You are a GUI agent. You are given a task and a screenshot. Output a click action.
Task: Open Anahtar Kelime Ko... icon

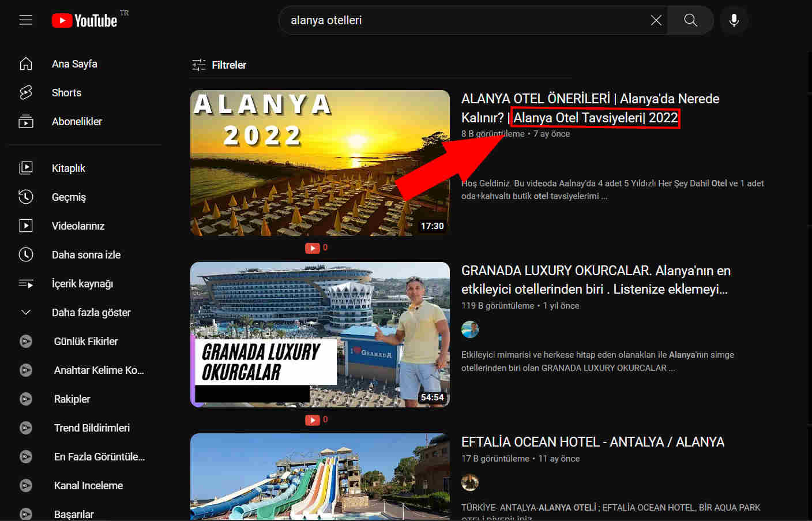pos(26,370)
